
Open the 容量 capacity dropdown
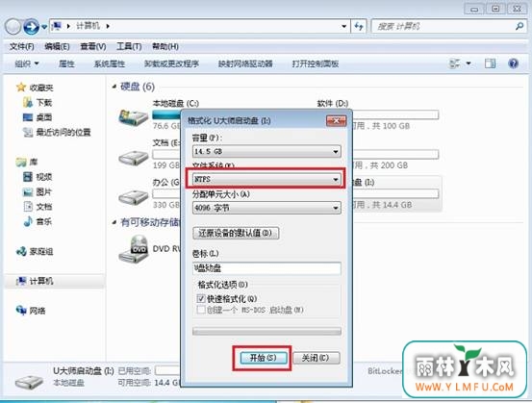[x=266, y=151]
